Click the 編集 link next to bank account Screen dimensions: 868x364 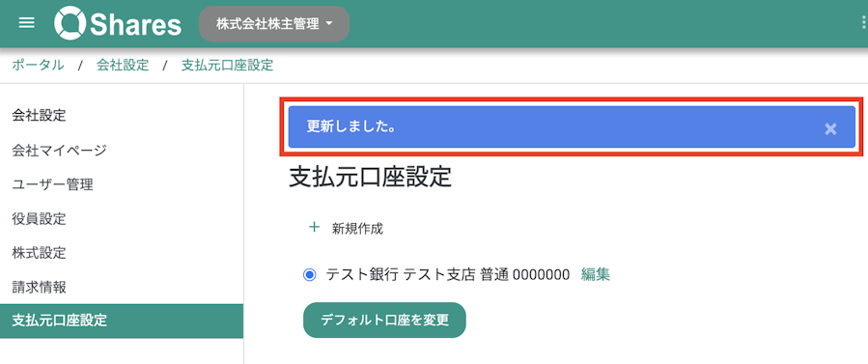click(x=595, y=274)
